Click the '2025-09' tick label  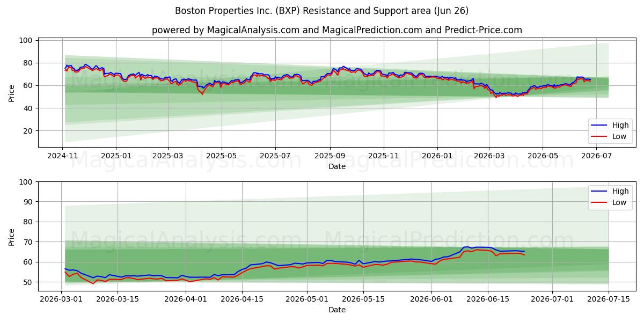point(330,156)
